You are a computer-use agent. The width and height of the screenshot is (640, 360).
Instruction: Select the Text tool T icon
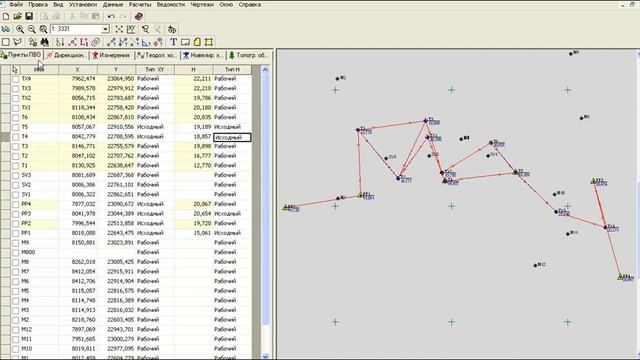(173, 42)
